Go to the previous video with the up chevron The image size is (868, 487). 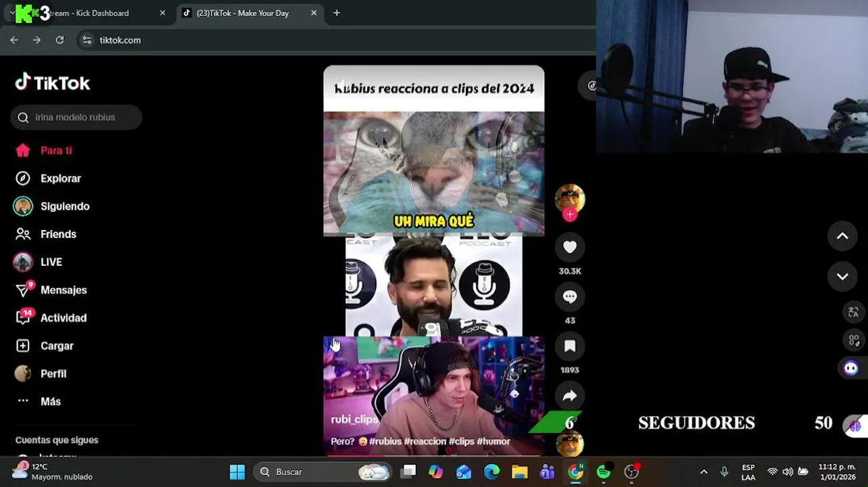(842, 236)
